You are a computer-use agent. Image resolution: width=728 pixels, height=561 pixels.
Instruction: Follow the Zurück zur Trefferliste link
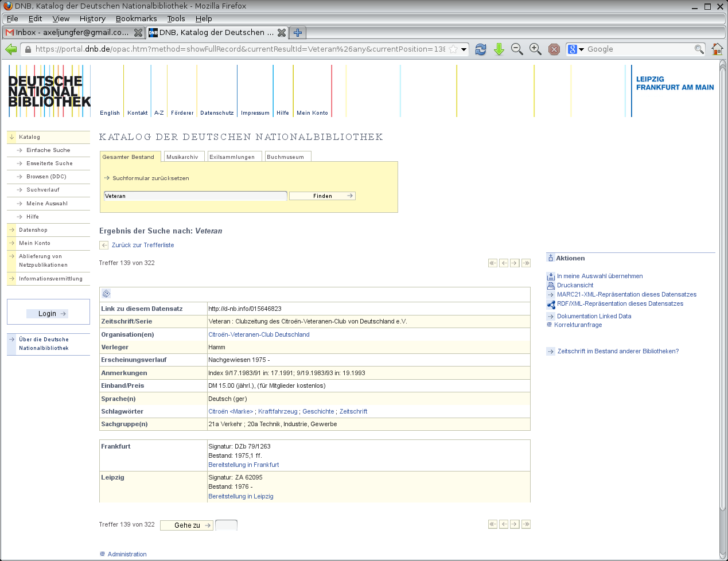coord(142,246)
